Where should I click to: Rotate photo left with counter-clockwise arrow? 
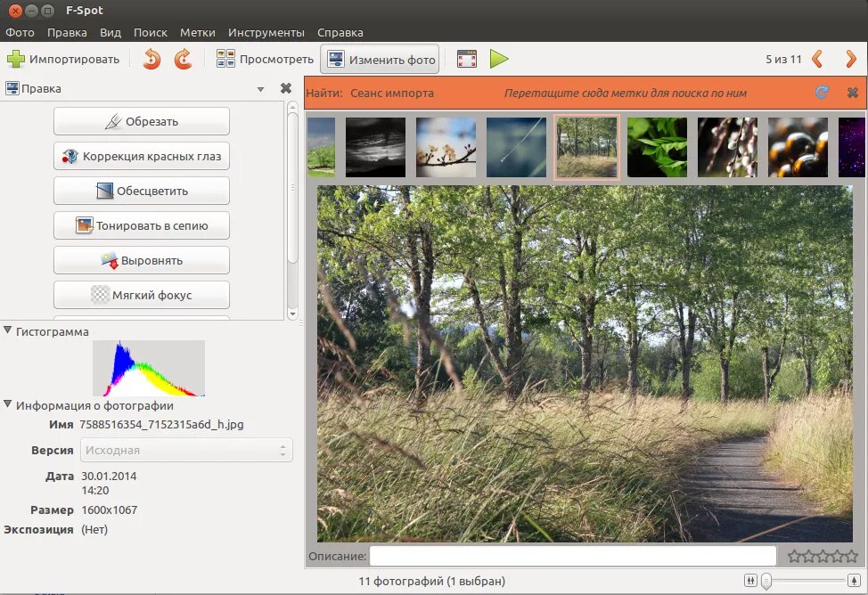[x=151, y=59]
